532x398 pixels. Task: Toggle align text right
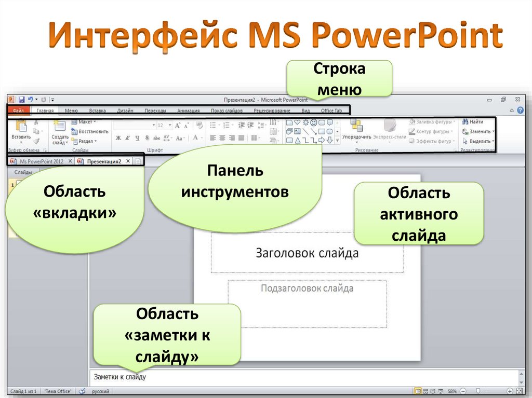pyautogui.click(x=232, y=138)
